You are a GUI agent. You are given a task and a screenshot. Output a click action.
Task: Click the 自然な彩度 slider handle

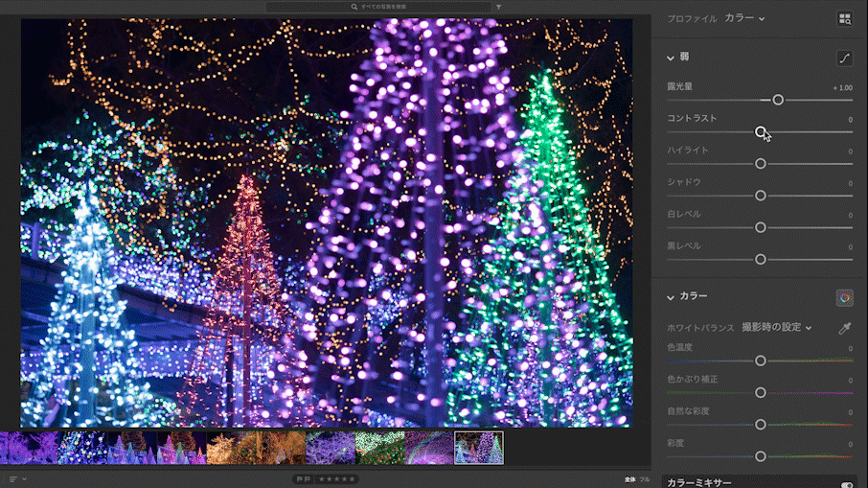click(x=761, y=425)
